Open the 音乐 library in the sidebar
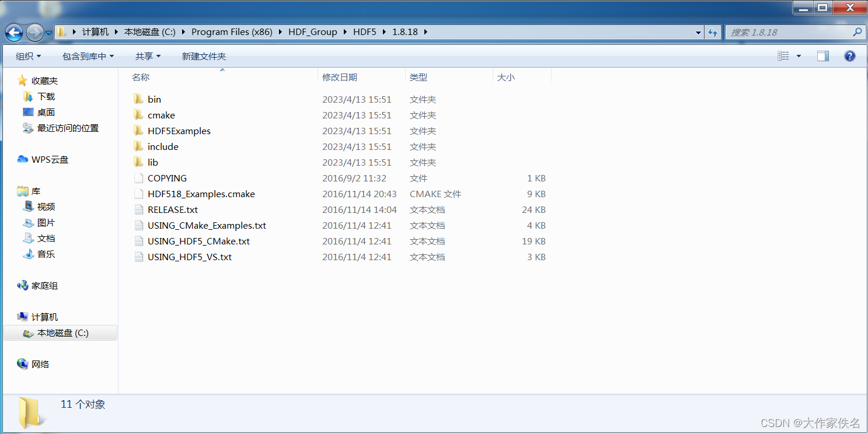 (46, 254)
